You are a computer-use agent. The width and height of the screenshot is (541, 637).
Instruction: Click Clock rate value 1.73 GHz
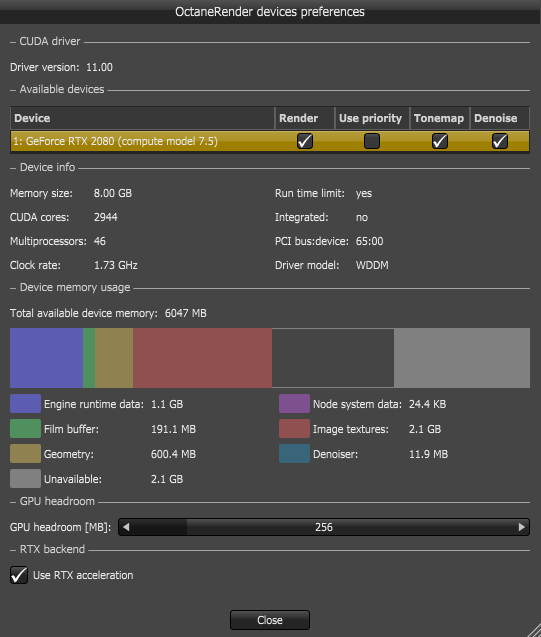(x=116, y=265)
